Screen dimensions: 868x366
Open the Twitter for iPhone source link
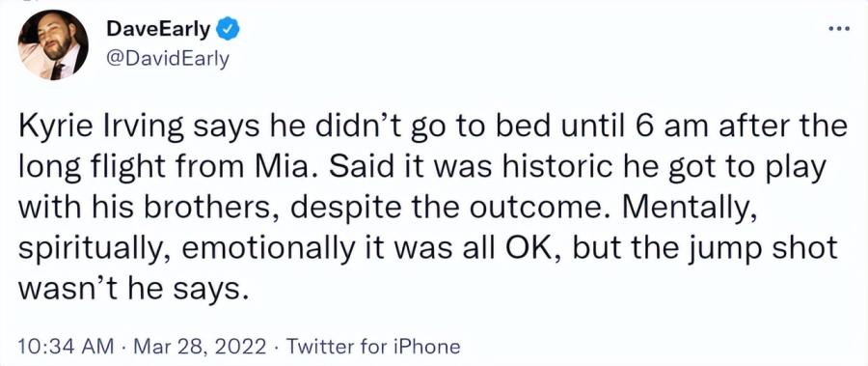point(374,347)
